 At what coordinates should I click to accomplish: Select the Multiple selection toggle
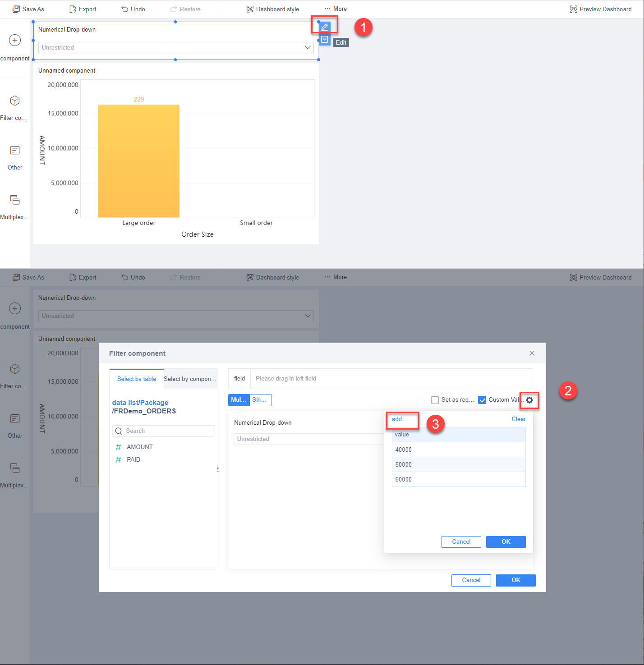(x=239, y=400)
